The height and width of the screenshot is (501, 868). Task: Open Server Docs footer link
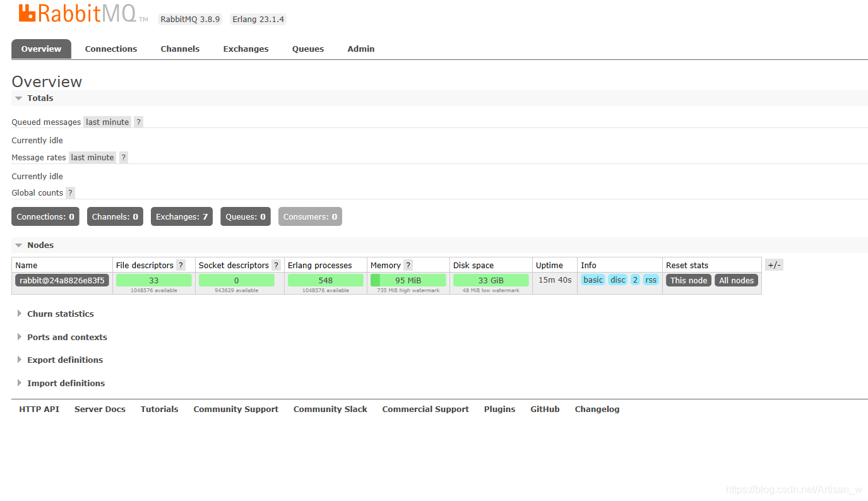[100, 410]
